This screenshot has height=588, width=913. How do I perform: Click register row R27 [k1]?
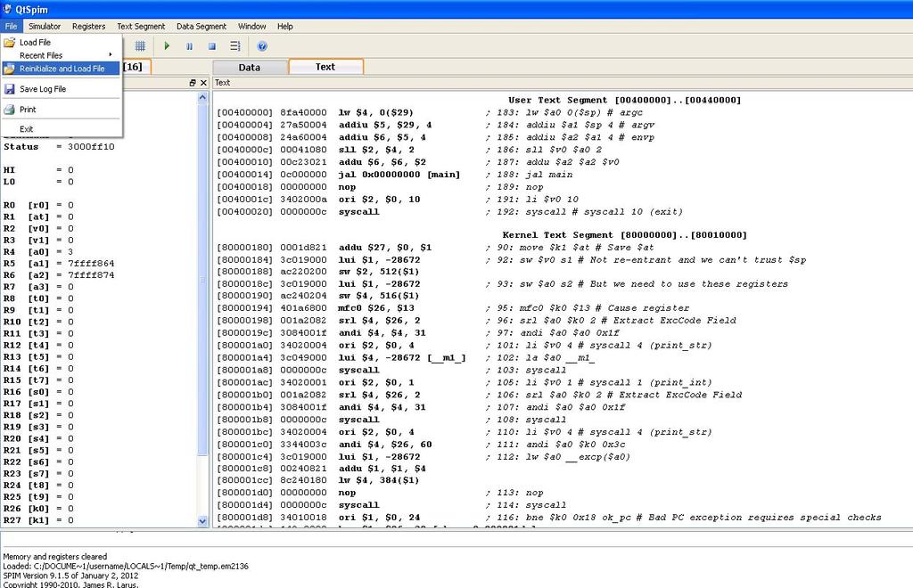pyautogui.click(x=38, y=520)
